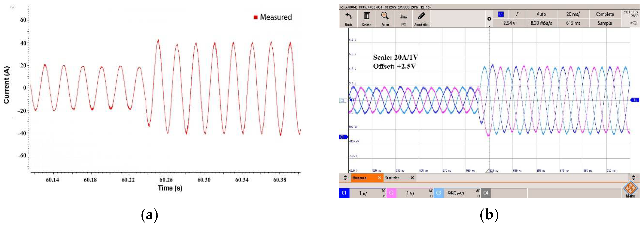
Task: Enable the gray C4 channel
Action: pyautogui.click(x=486, y=193)
